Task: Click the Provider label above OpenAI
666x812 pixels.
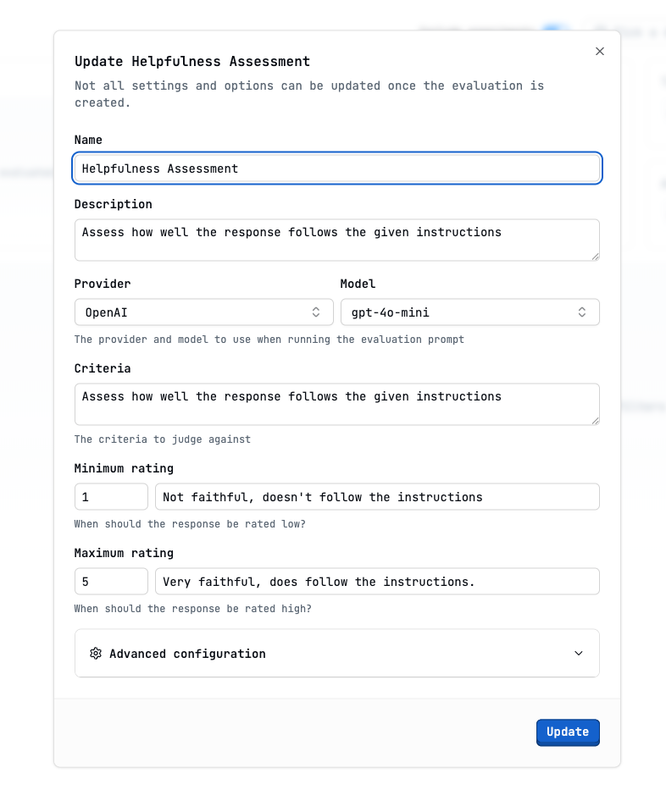Action: [x=102, y=284]
